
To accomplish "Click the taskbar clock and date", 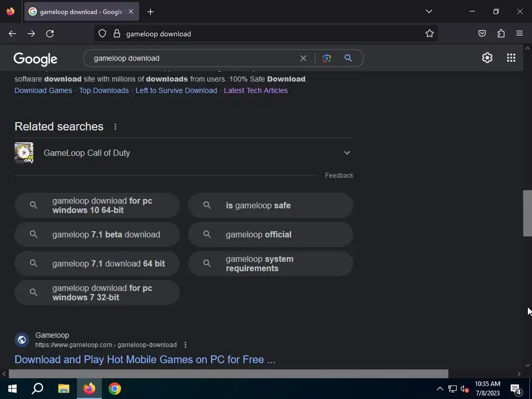I will pos(487,389).
